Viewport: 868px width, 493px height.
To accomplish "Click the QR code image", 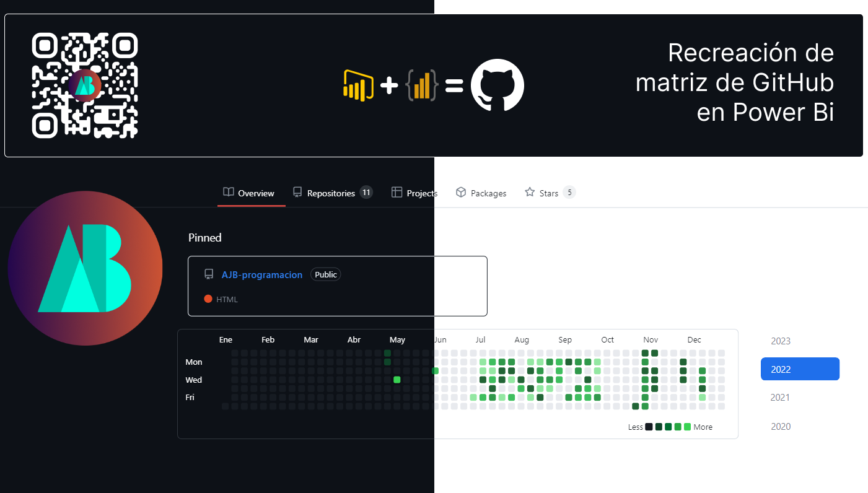I will pos(85,85).
